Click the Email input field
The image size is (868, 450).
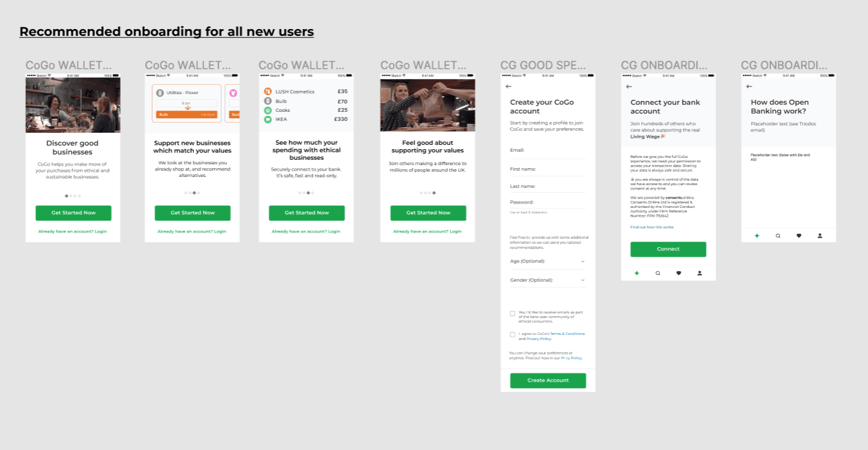click(x=548, y=151)
